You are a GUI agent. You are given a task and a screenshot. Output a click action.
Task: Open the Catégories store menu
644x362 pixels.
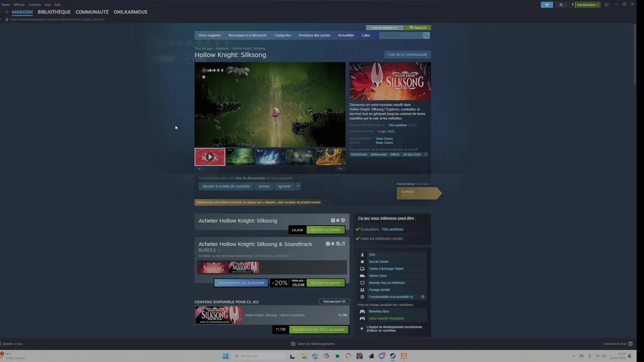pos(282,35)
